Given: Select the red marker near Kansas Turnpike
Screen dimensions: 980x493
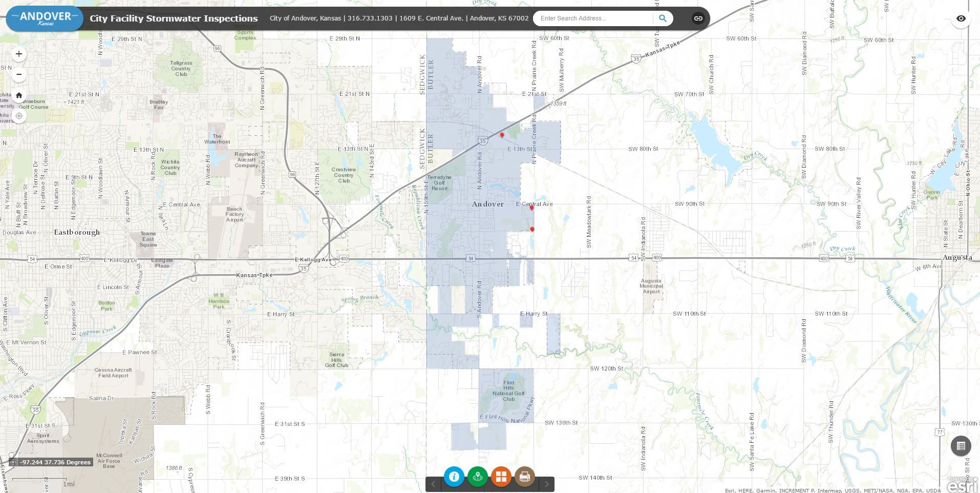Looking at the screenshot, I should (x=502, y=134).
